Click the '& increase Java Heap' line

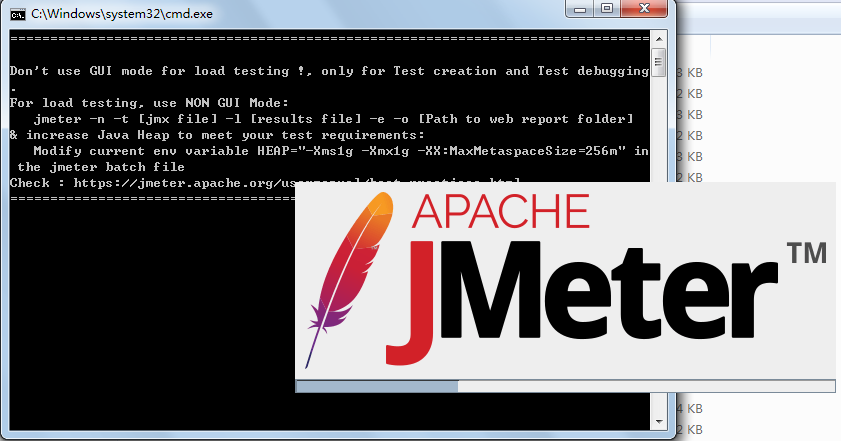[x=217, y=135]
